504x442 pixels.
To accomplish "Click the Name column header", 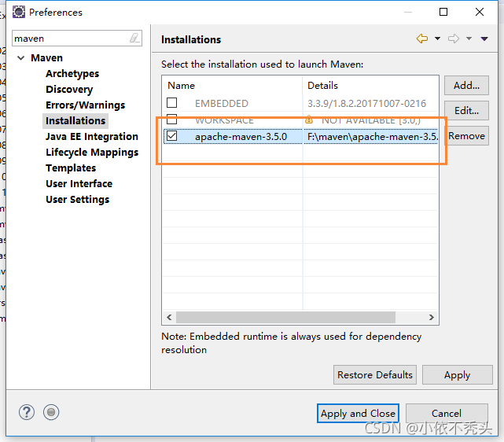I will pos(233,86).
